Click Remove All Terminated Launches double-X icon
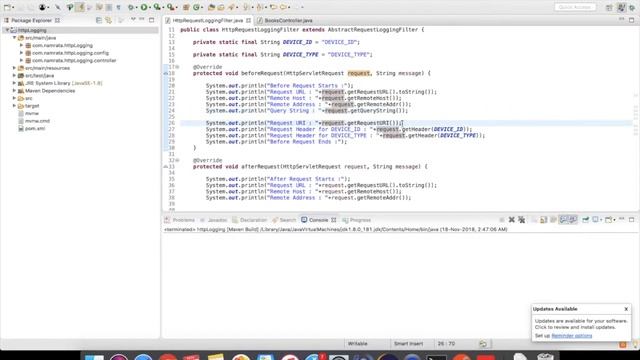This screenshot has width=640, height=360. tap(522, 220)
